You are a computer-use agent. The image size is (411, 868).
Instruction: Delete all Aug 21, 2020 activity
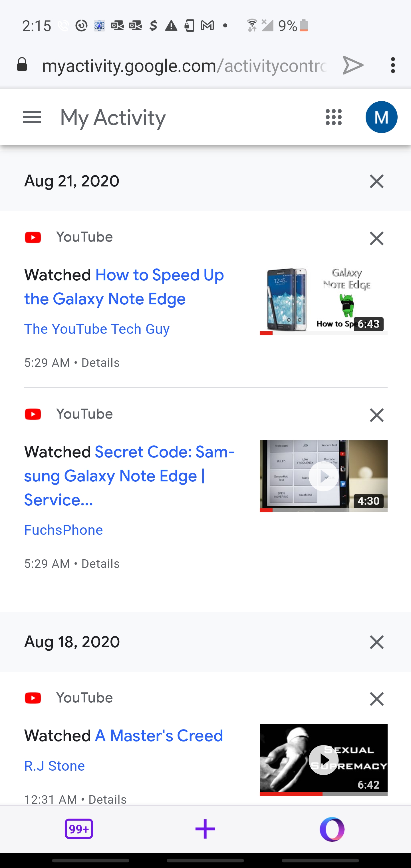point(376,181)
